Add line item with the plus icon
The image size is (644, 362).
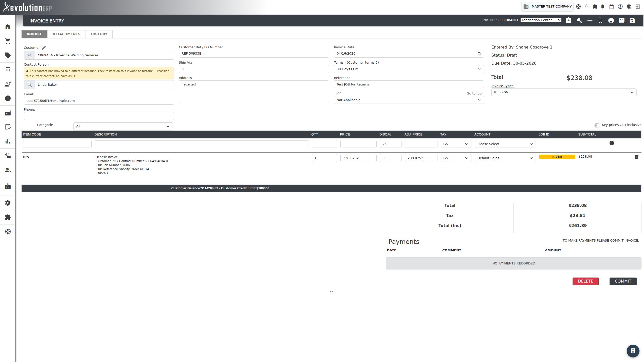pos(612,143)
